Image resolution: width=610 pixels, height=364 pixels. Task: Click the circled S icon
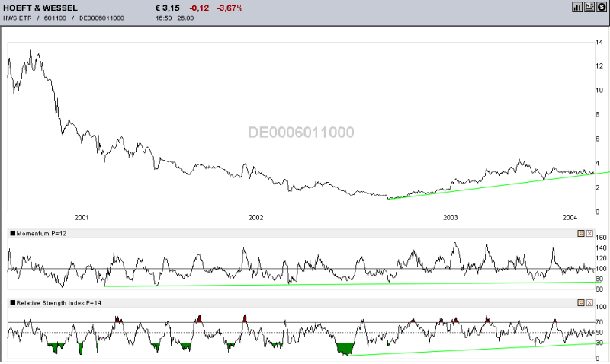click(601, 7)
